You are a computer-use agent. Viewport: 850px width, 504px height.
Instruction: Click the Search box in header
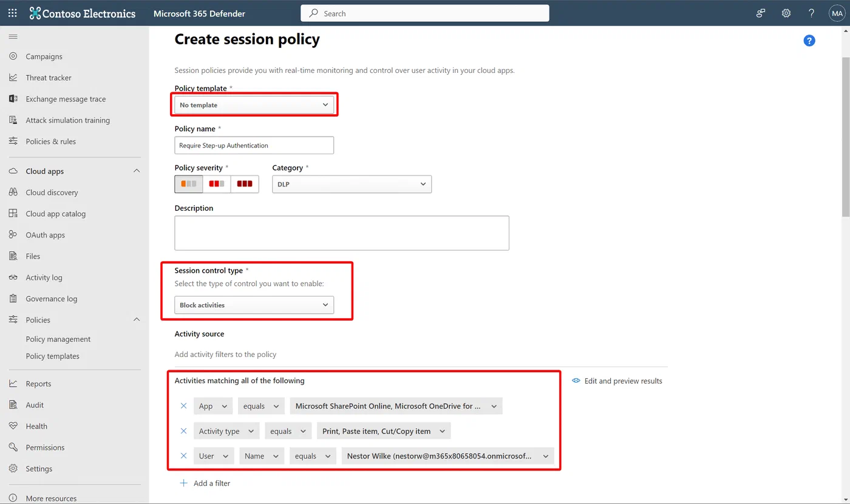click(425, 13)
